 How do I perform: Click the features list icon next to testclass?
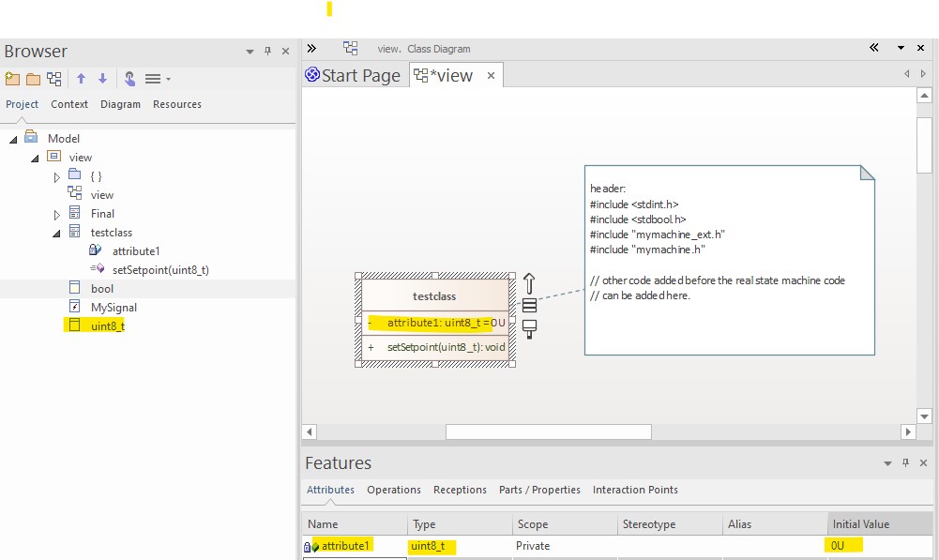coord(529,304)
